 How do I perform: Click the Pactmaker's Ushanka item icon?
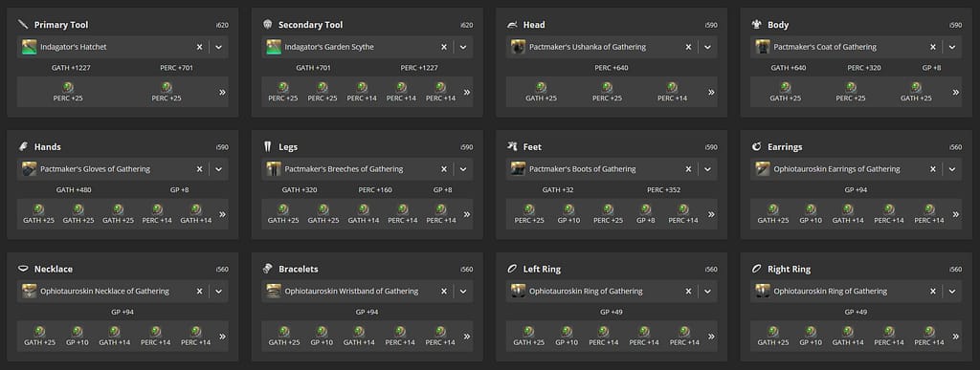coord(518,47)
